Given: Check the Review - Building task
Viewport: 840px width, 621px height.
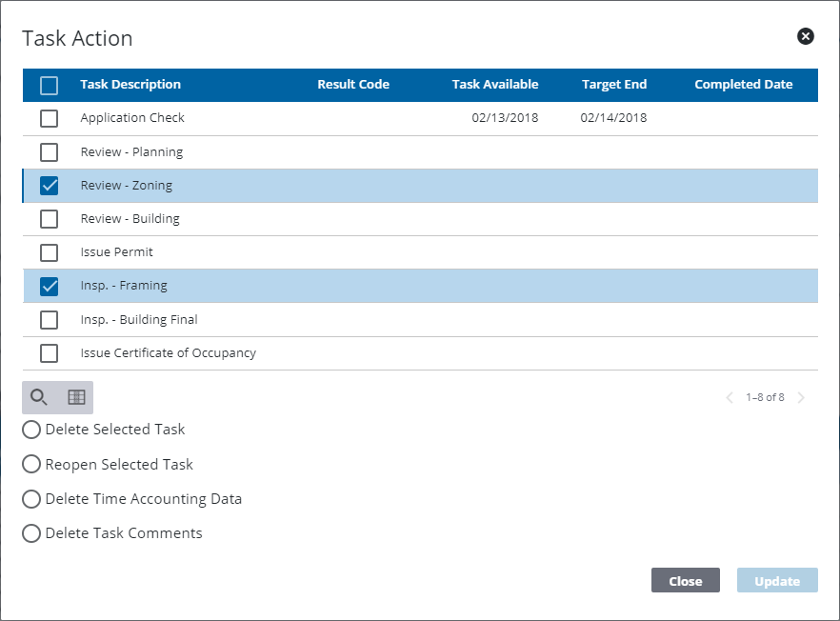Looking at the screenshot, I should [x=49, y=218].
